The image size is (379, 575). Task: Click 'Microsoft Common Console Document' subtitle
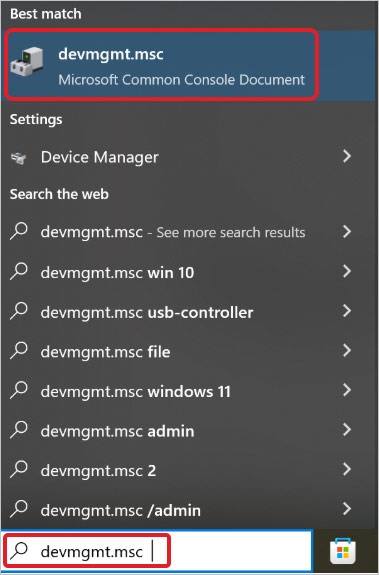(181, 80)
